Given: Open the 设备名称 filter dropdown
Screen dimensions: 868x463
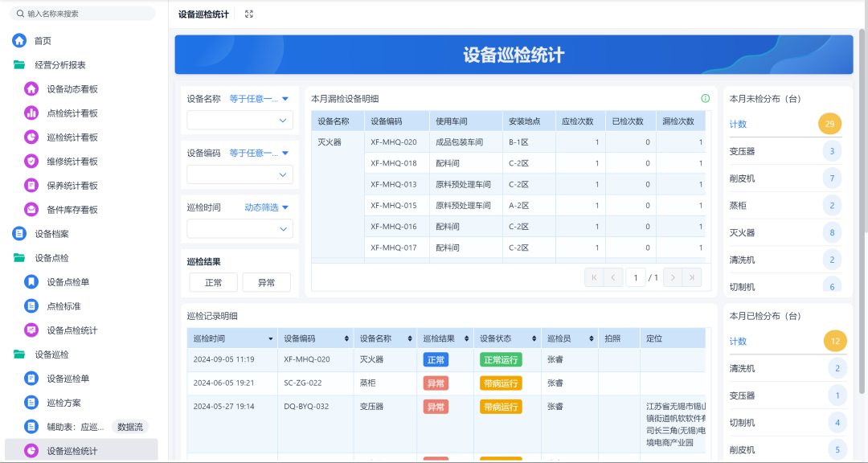Looking at the screenshot, I should click(239, 120).
